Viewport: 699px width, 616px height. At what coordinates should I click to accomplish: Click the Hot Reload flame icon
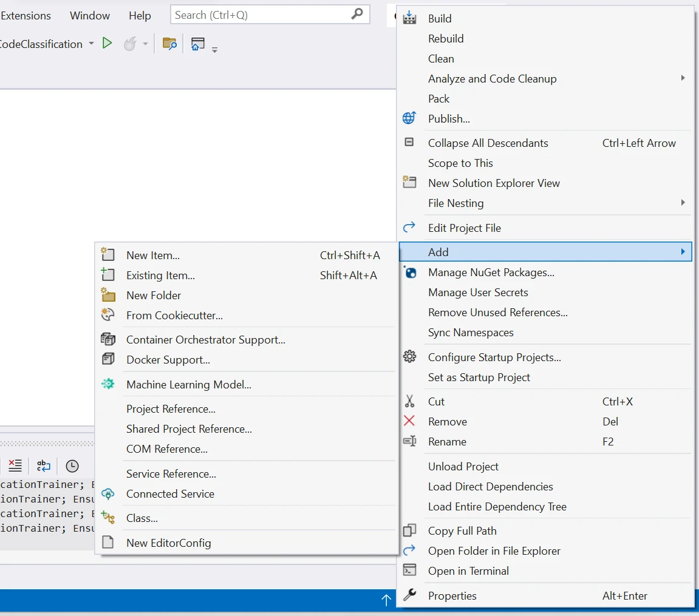point(129,44)
